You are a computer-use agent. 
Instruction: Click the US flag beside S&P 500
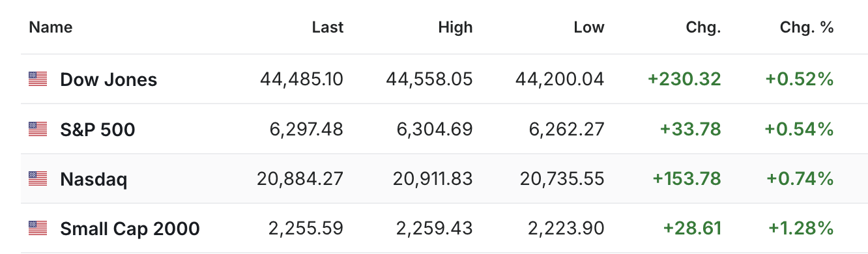[38, 130]
